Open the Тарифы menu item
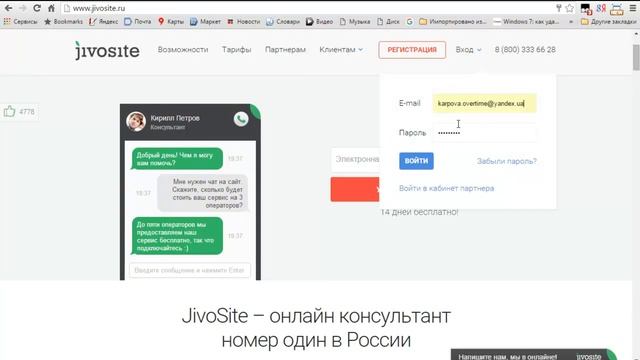The height and width of the screenshot is (360, 640). pyautogui.click(x=236, y=49)
